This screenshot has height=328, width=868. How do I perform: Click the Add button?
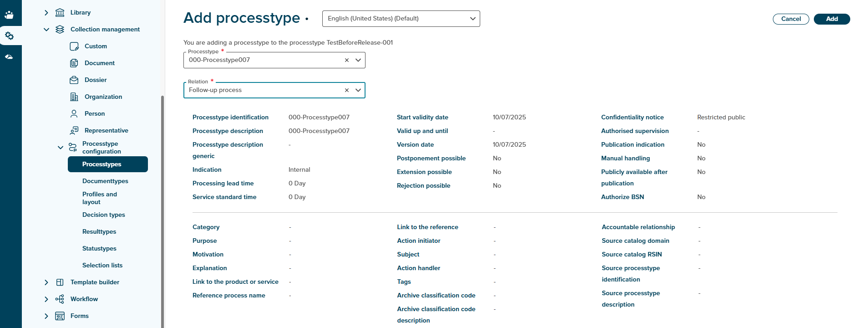832,19
